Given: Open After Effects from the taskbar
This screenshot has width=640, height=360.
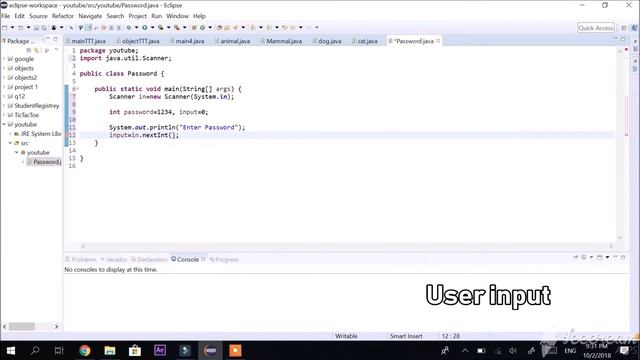Looking at the screenshot, I should coord(160,351).
